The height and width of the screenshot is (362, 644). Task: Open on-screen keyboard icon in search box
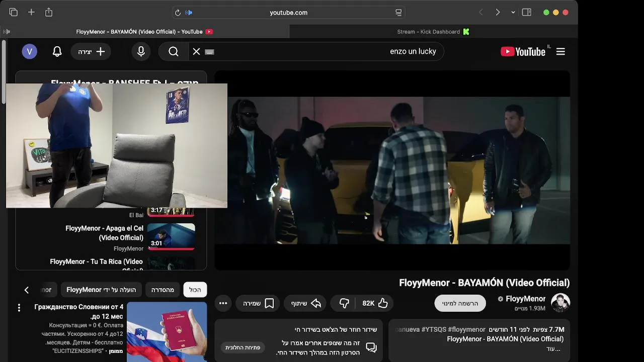pyautogui.click(x=210, y=52)
